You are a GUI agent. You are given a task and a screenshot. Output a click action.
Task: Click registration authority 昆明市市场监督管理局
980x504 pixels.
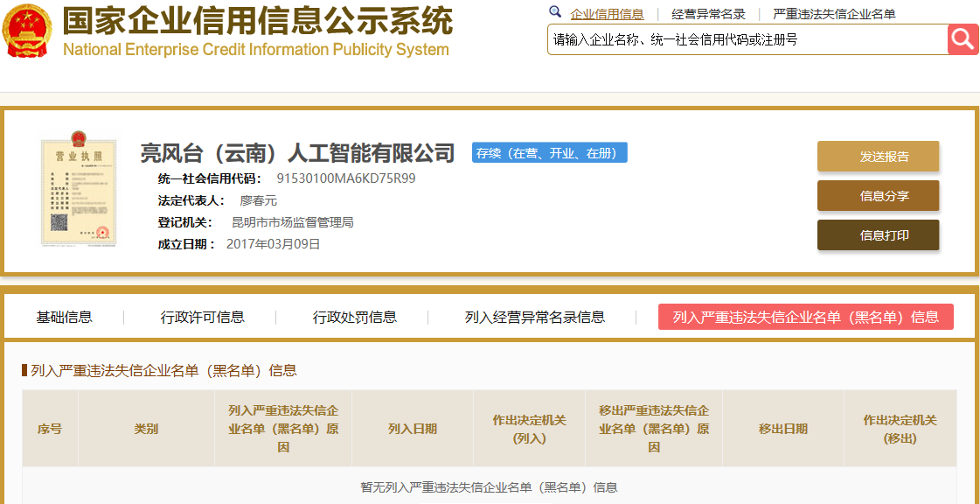(x=293, y=222)
